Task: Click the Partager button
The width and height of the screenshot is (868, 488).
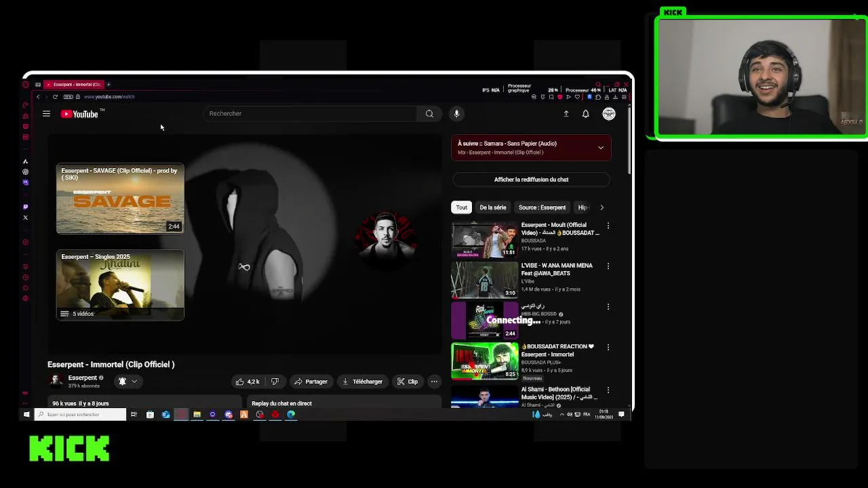Action: pos(311,382)
